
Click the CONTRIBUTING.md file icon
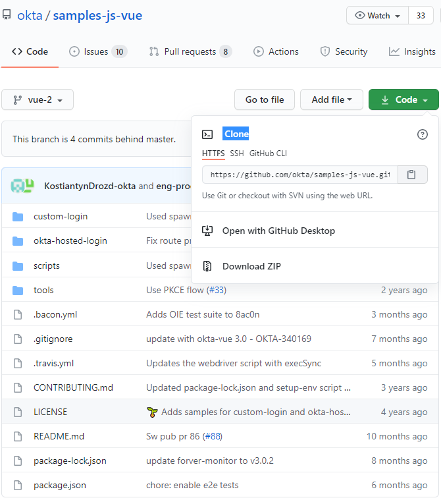pyautogui.click(x=18, y=387)
